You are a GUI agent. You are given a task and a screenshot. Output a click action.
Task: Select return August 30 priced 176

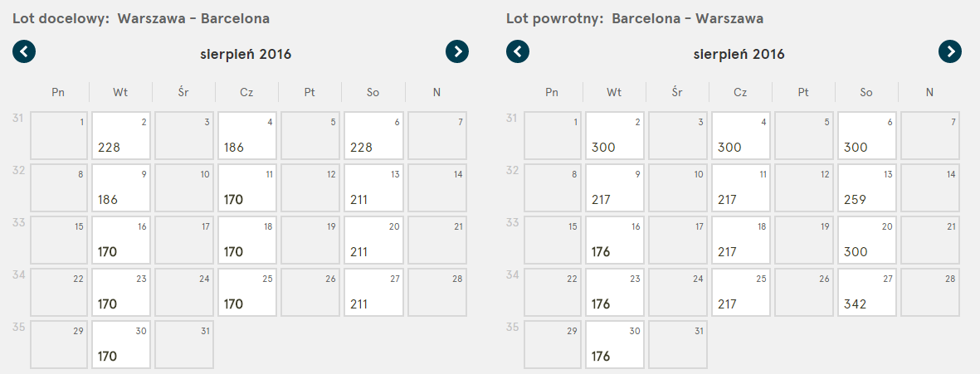click(x=615, y=345)
